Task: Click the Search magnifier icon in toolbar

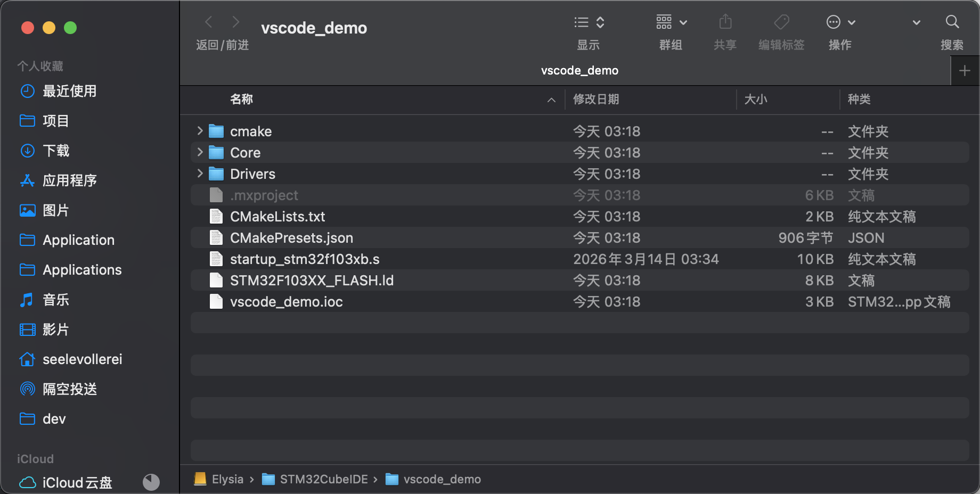Action: point(952,22)
